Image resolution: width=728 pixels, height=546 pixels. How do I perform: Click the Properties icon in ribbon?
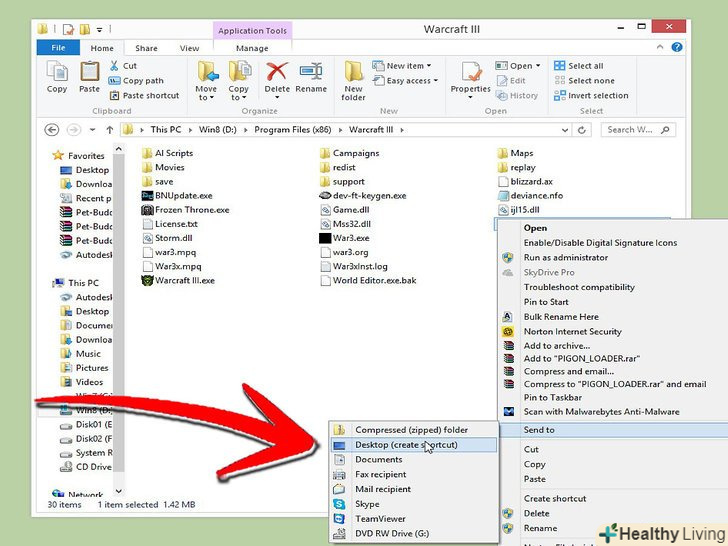tap(471, 72)
